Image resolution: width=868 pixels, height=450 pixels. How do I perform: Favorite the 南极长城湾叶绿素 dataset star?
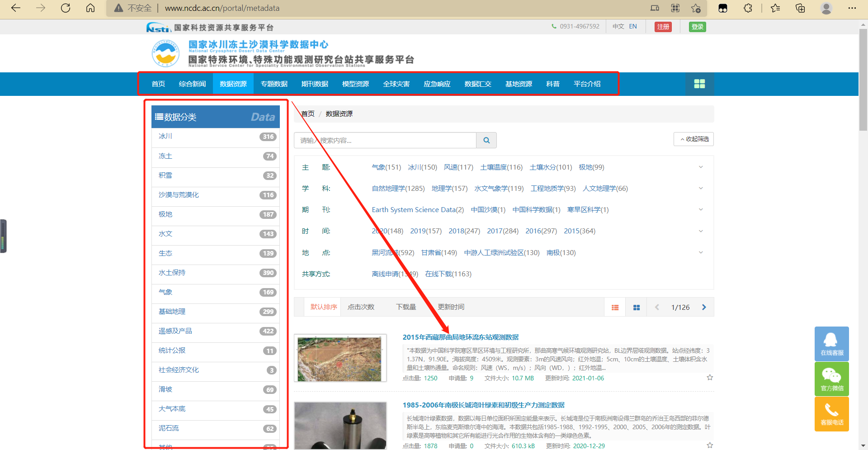710,445
